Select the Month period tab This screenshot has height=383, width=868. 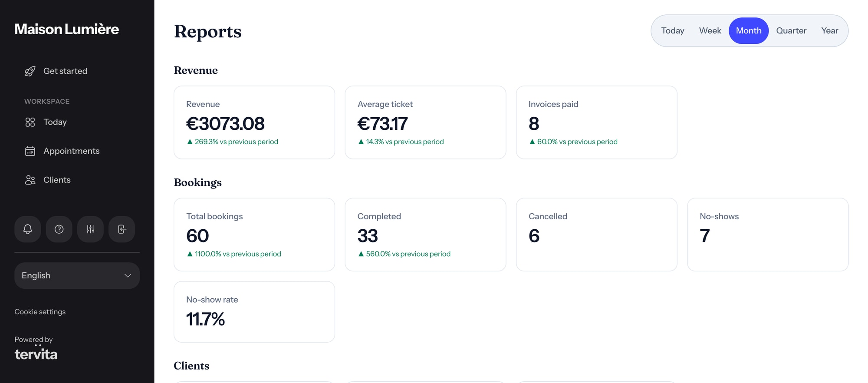click(x=749, y=31)
